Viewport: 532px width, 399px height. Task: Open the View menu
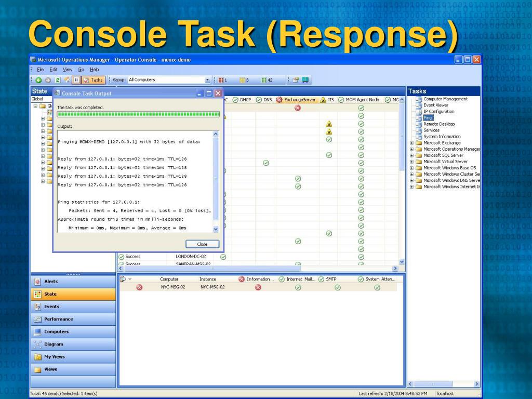(x=68, y=70)
